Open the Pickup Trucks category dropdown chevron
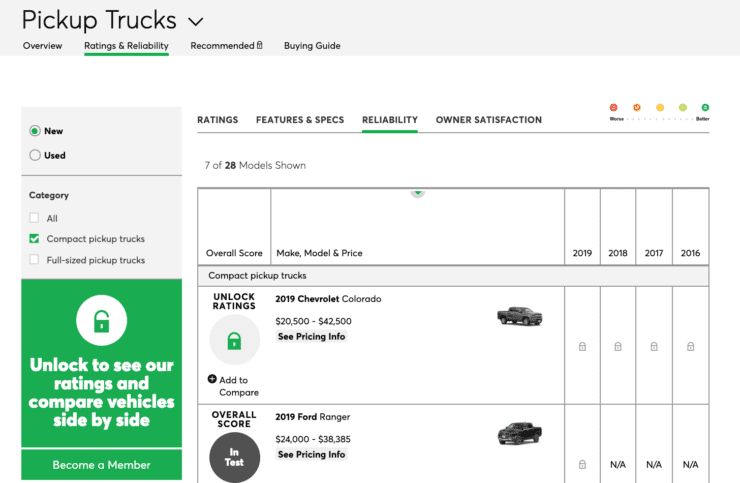Screen dimensions: 740x483 click(x=195, y=22)
